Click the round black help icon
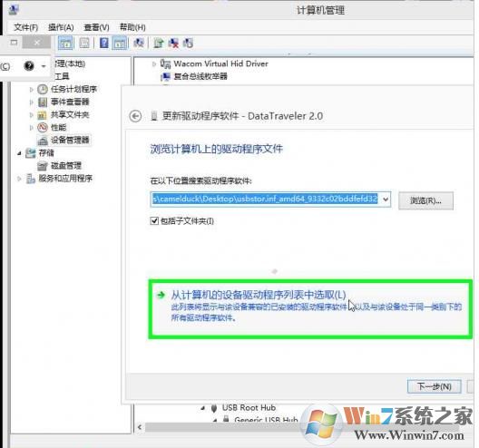 pyautogui.click(x=29, y=65)
